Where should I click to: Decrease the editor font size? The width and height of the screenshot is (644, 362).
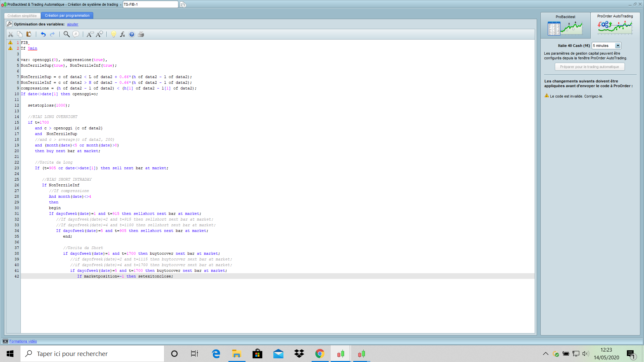(90, 34)
